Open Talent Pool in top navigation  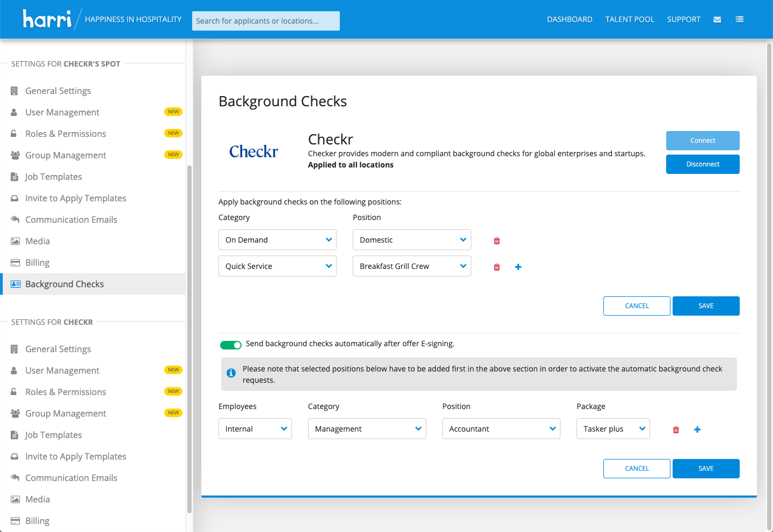click(630, 19)
